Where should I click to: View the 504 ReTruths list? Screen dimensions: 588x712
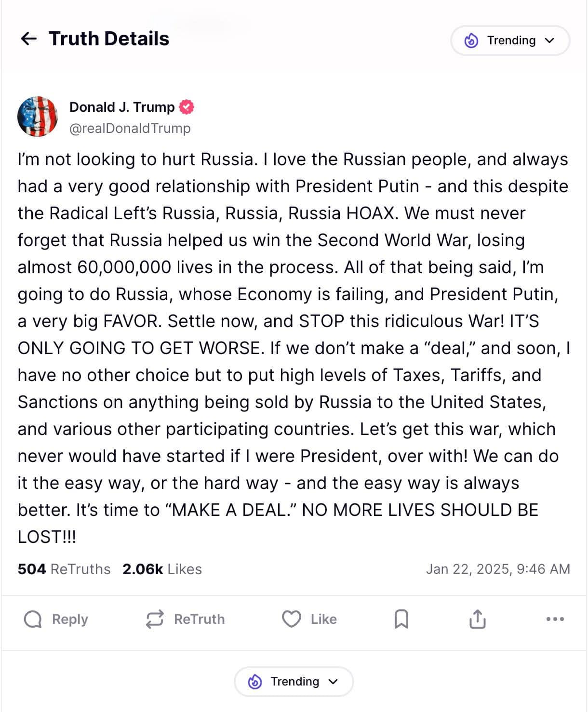(x=64, y=569)
